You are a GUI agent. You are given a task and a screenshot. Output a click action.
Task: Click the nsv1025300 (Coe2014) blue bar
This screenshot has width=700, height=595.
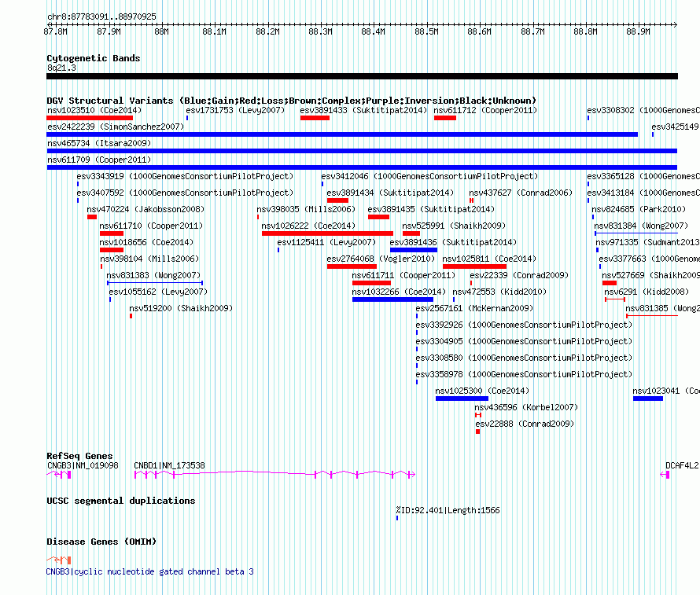click(x=462, y=399)
